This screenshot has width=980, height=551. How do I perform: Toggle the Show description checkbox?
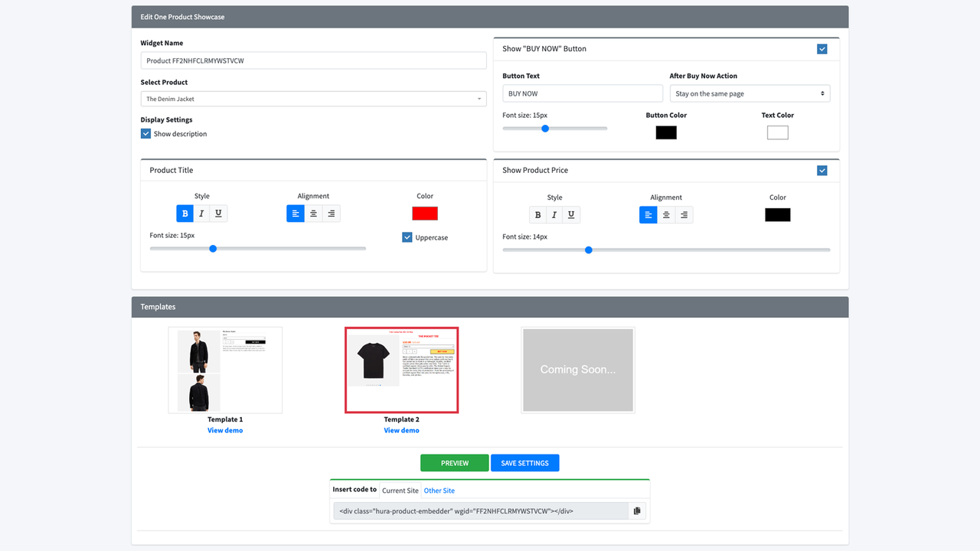click(x=145, y=133)
